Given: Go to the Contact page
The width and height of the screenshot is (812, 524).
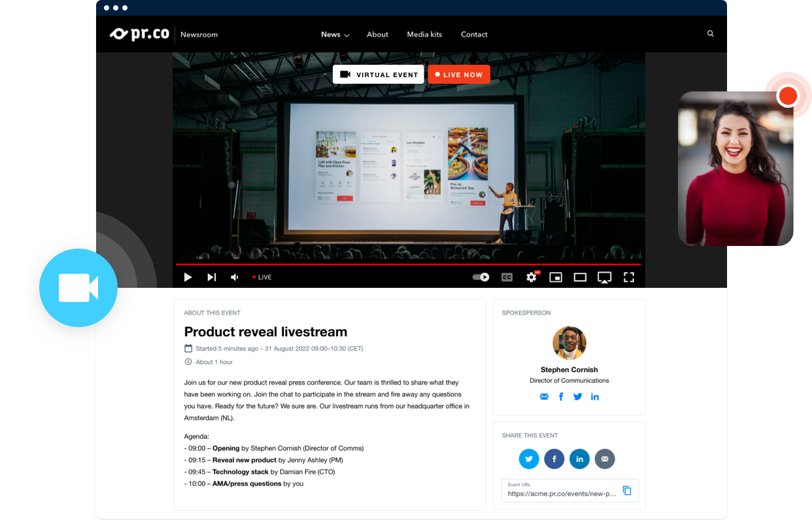Looking at the screenshot, I should [474, 35].
